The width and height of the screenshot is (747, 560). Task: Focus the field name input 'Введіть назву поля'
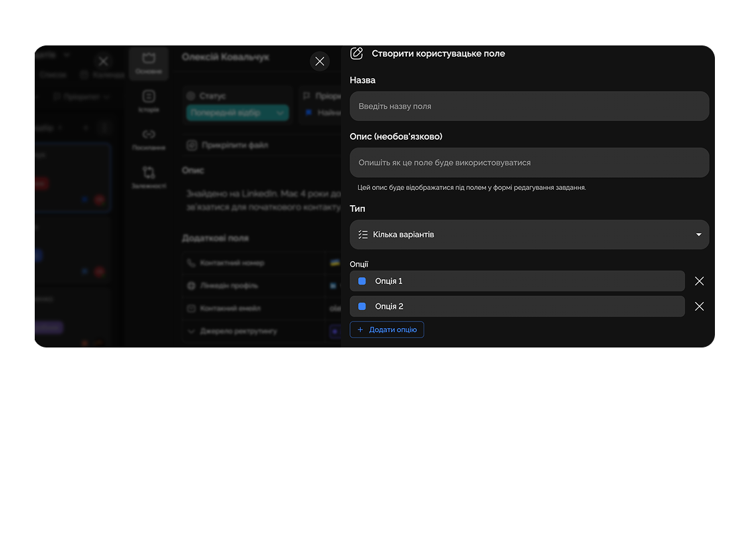pyautogui.click(x=529, y=106)
